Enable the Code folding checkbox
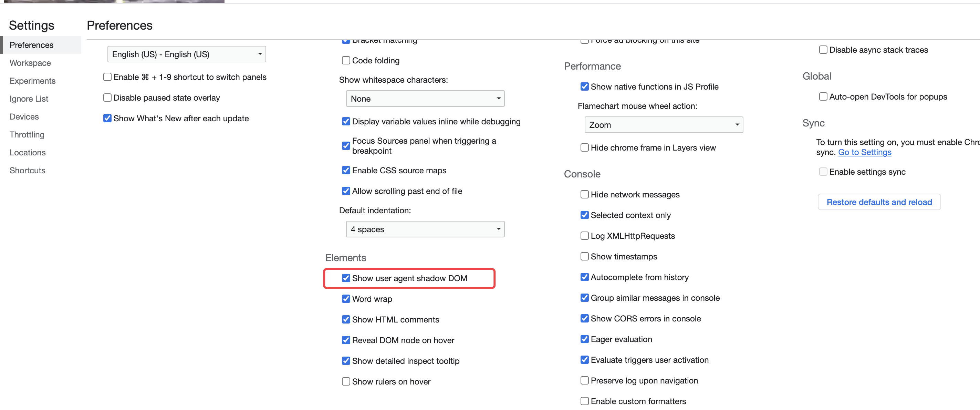Viewport: 980px width, 410px height. 345,61
